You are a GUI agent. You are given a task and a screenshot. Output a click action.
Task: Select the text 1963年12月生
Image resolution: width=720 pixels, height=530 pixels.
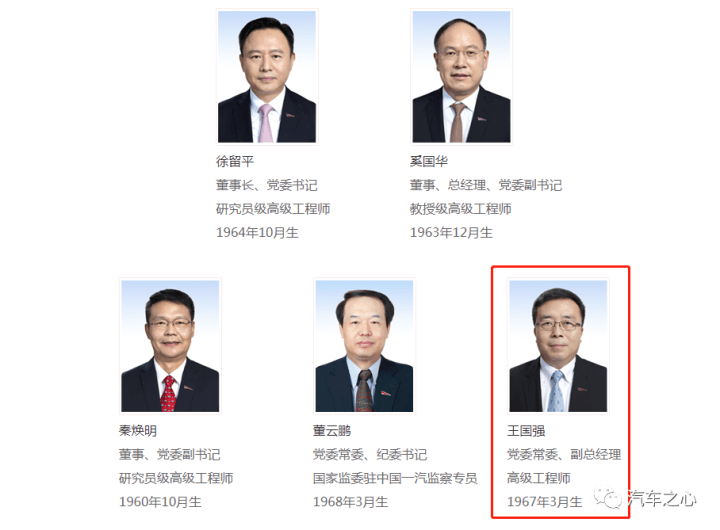tap(451, 233)
